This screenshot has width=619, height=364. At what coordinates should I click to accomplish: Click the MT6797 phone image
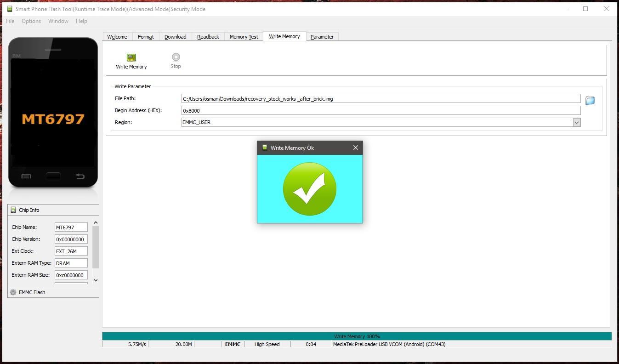(53, 113)
